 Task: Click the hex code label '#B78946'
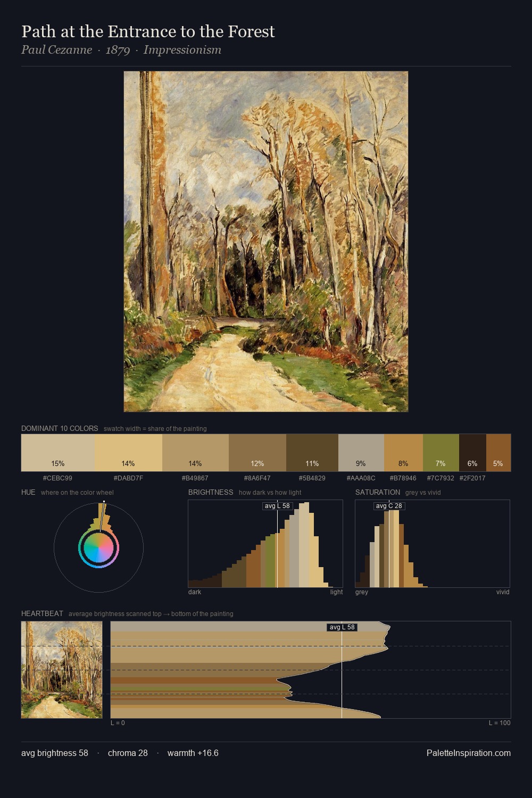(403, 478)
